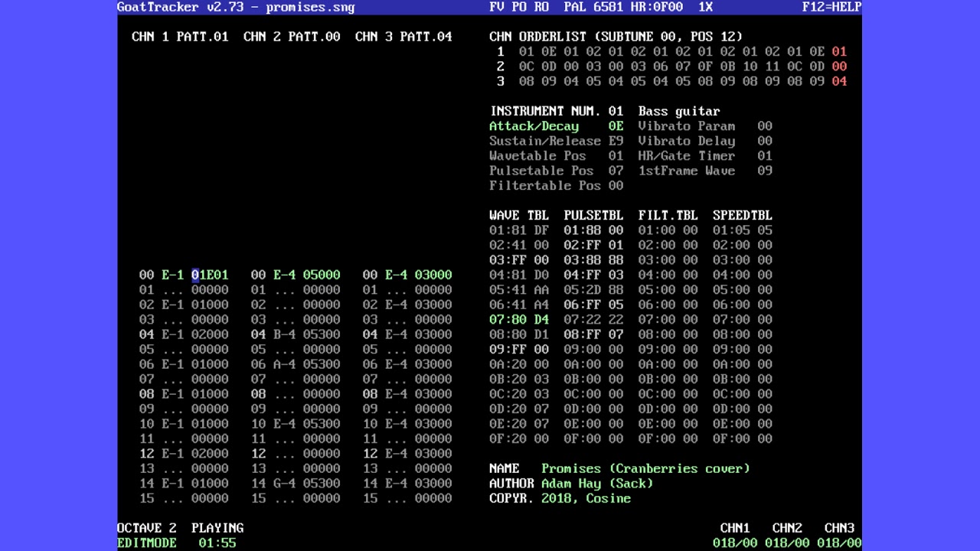Click filter table row 01:00 00
Image resolution: width=980 pixels, height=551 pixels.
pyautogui.click(x=668, y=230)
